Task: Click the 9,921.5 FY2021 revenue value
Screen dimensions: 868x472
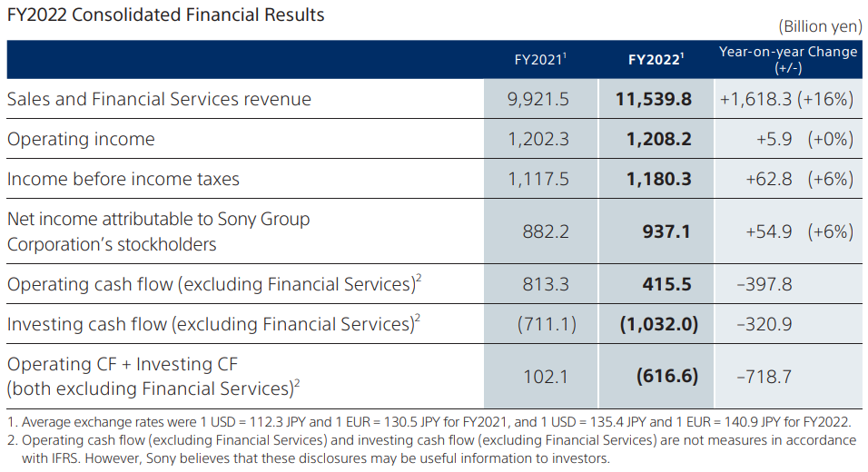Action: 539,99
